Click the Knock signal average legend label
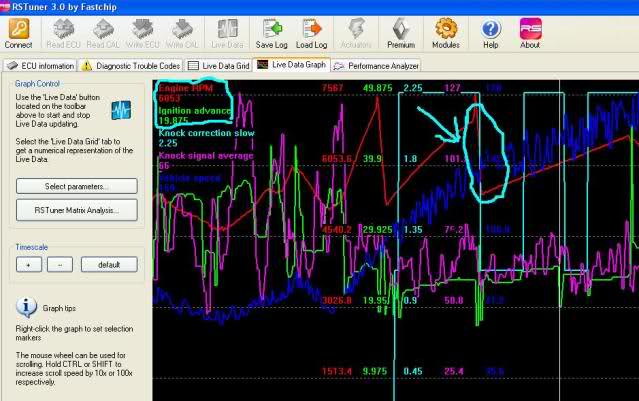The width and height of the screenshot is (639, 401). coord(206,155)
